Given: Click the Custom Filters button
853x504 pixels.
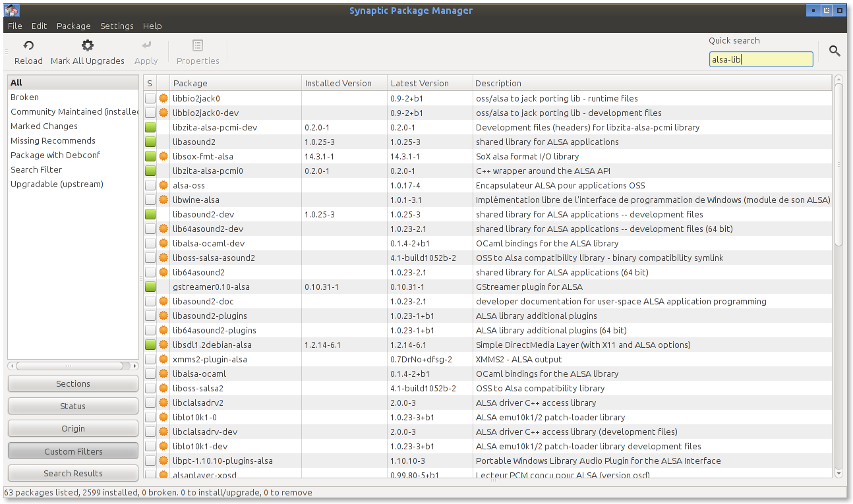Looking at the screenshot, I should pyautogui.click(x=73, y=451).
